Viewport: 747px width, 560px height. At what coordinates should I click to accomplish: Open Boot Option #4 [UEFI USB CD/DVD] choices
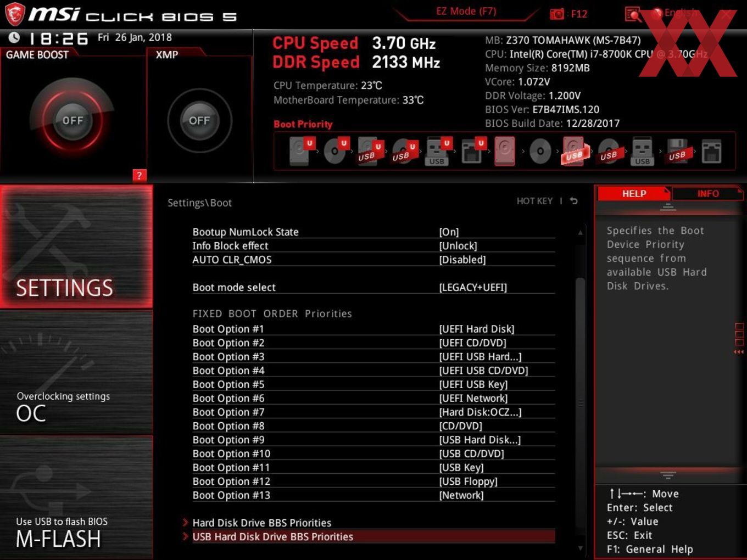point(483,370)
